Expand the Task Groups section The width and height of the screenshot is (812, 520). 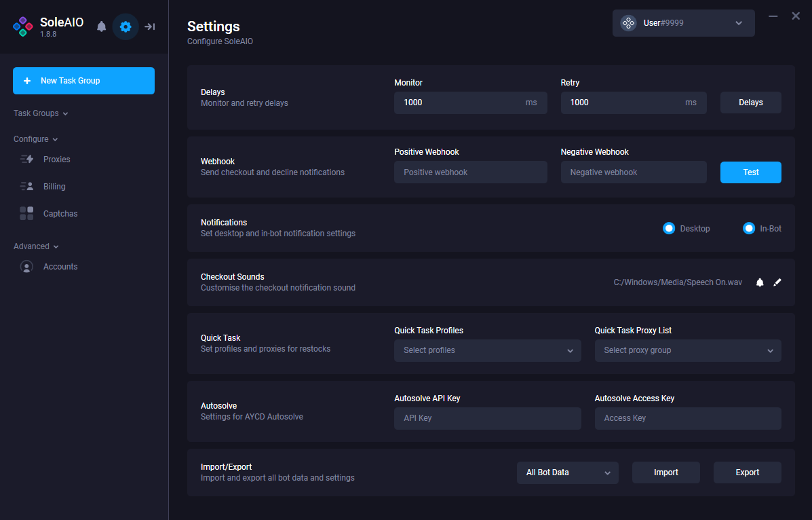click(41, 113)
